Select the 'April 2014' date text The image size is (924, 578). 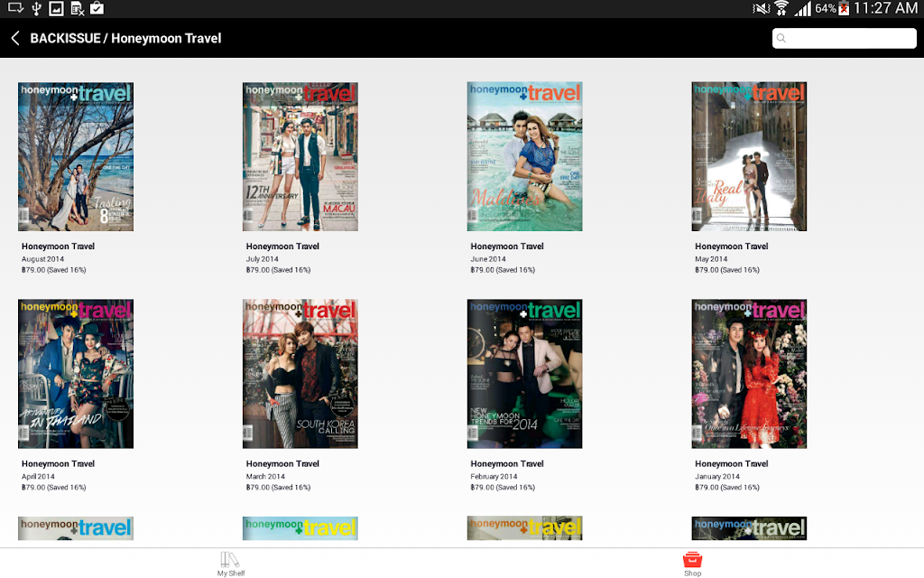coord(38,477)
